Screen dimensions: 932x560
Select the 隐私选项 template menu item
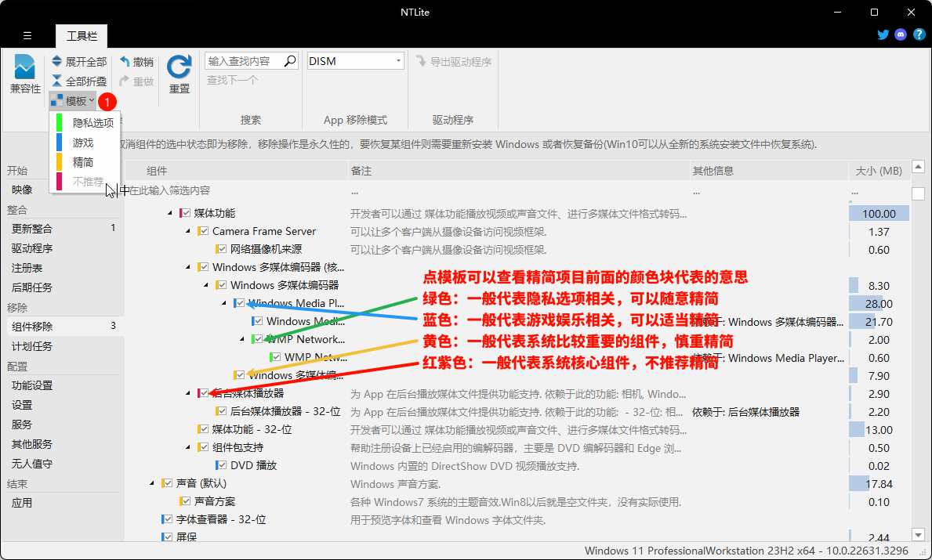point(85,122)
